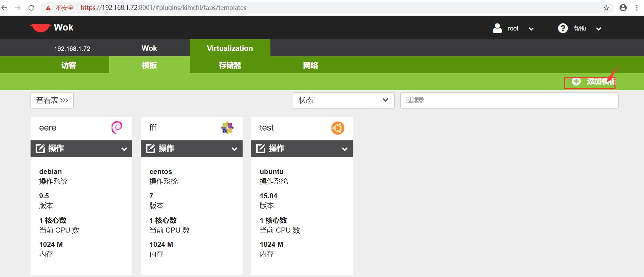Click the help question mark icon

click(x=563, y=28)
